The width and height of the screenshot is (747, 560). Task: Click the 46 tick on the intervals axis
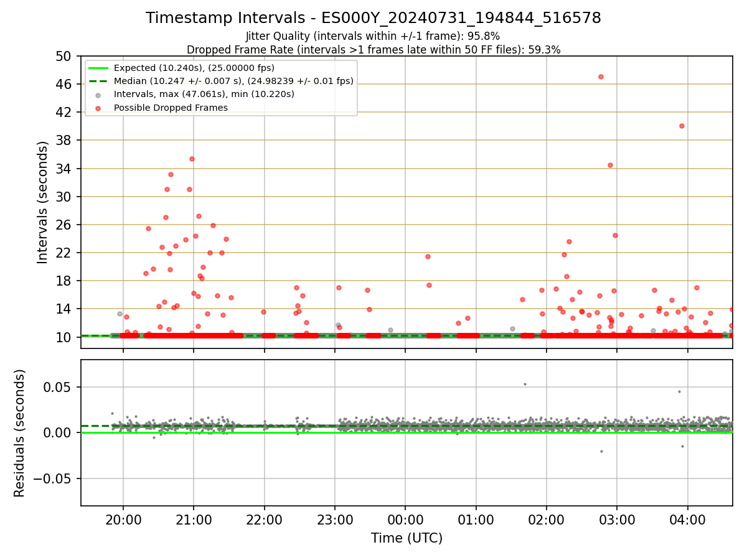[x=65, y=84]
